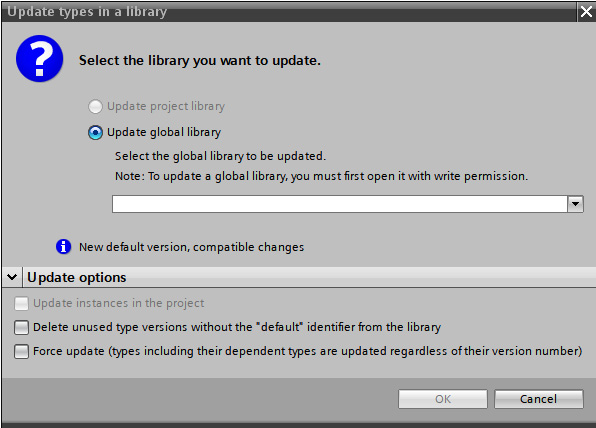596x428 pixels.
Task: Collapse Update options using the chevron
Action: click(12, 277)
